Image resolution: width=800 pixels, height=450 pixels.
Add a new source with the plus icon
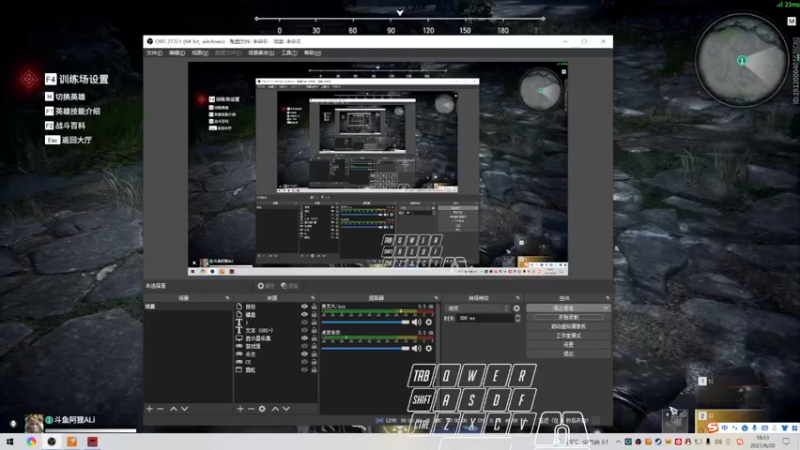tap(240, 409)
